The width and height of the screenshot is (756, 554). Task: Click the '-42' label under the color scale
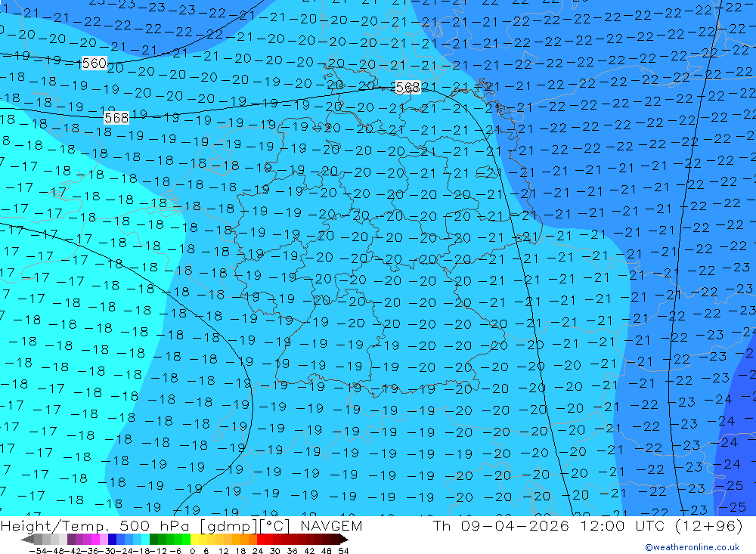click(73, 551)
